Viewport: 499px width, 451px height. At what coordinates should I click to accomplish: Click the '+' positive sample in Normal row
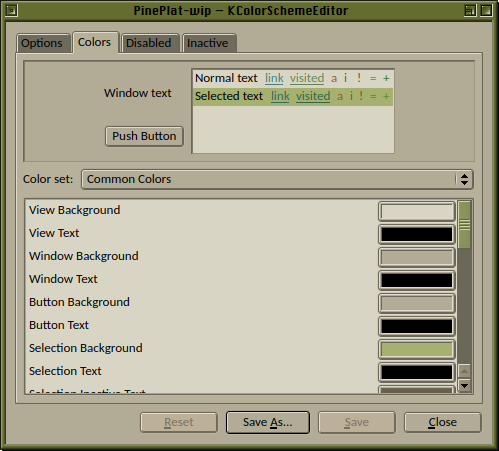click(386, 79)
